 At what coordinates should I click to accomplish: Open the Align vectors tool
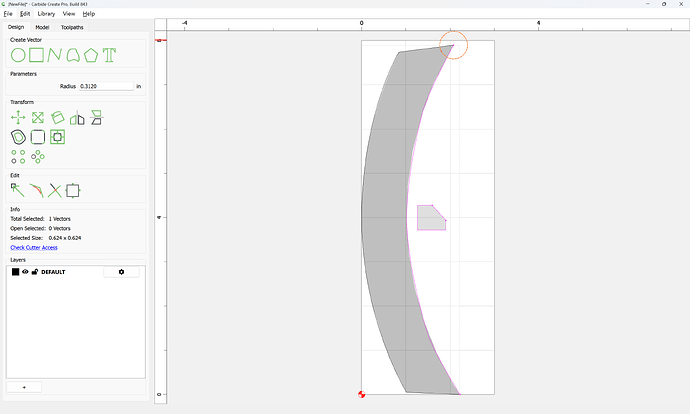point(96,117)
